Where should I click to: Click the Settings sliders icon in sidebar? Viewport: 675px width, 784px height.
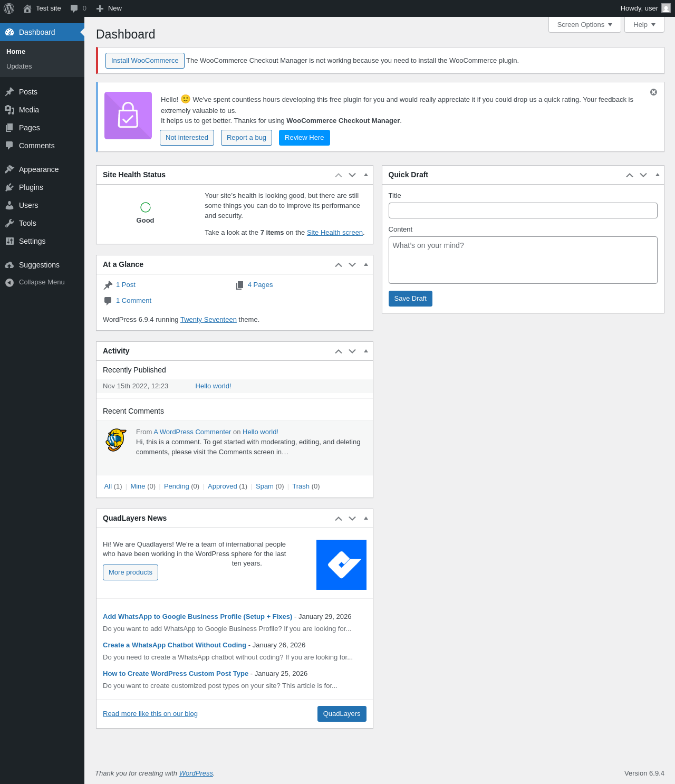pos(9,241)
